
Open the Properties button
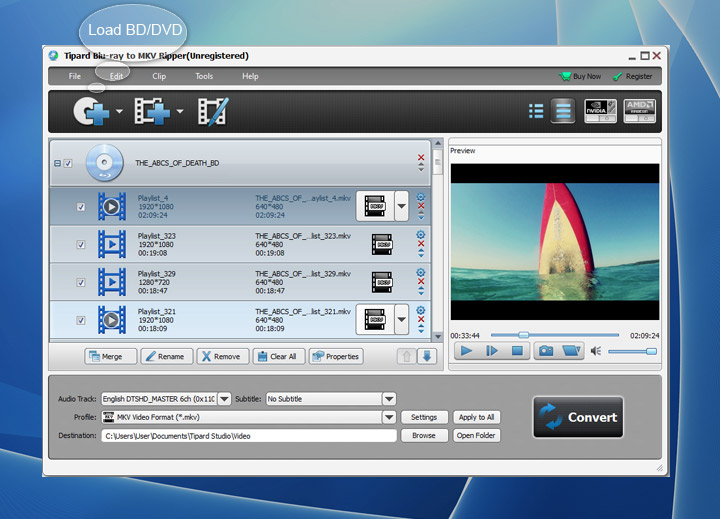[336, 356]
